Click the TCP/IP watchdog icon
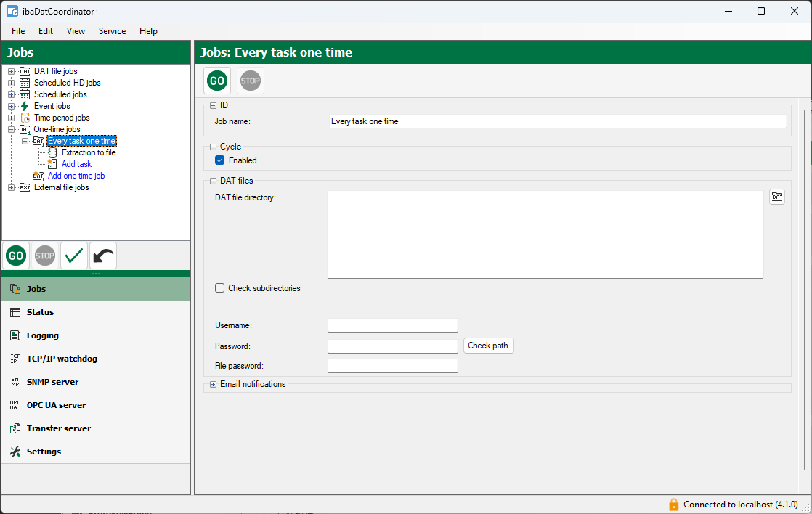 [15, 359]
